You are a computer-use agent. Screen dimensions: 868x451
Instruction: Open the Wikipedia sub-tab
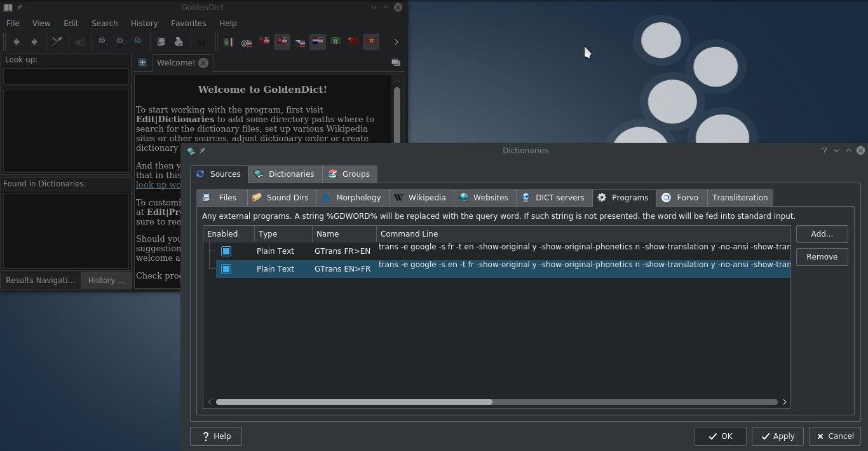(420, 198)
